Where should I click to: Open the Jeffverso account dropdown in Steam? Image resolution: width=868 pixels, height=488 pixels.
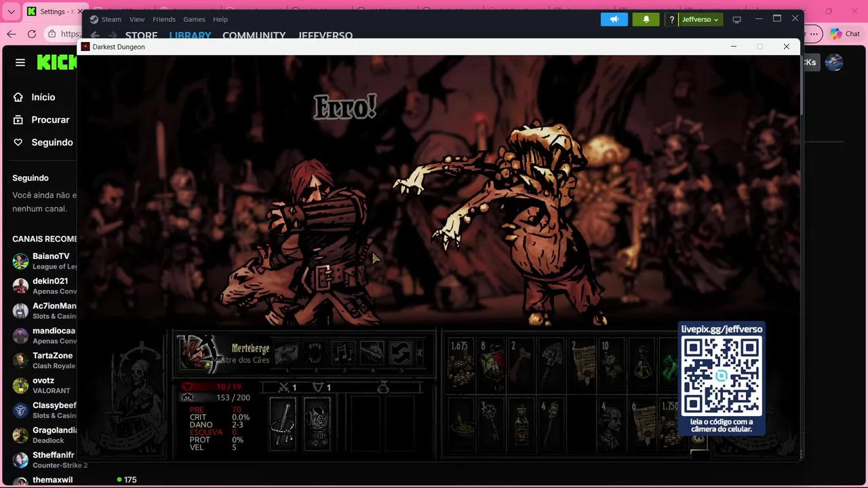click(x=700, y=19)
